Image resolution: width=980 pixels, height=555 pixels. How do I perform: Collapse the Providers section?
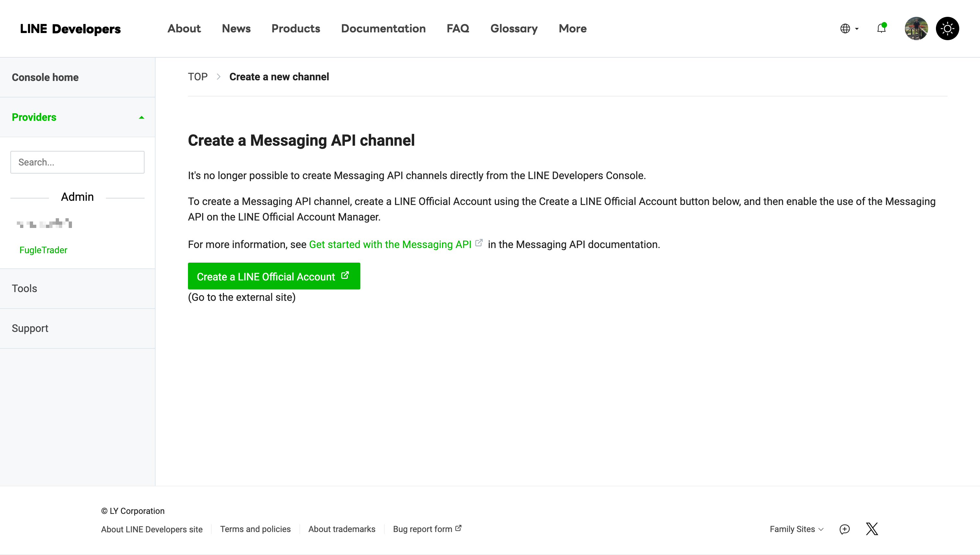click(77, 117)
